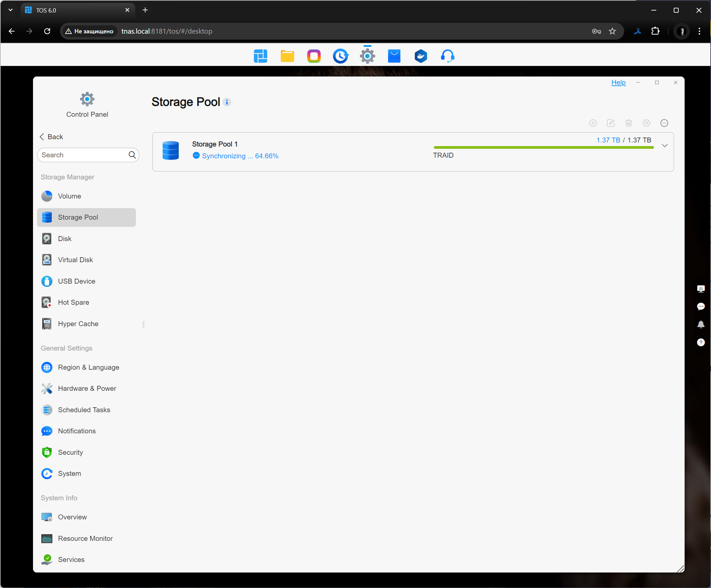Click the add storage pool plus icon

coord(593,123)
